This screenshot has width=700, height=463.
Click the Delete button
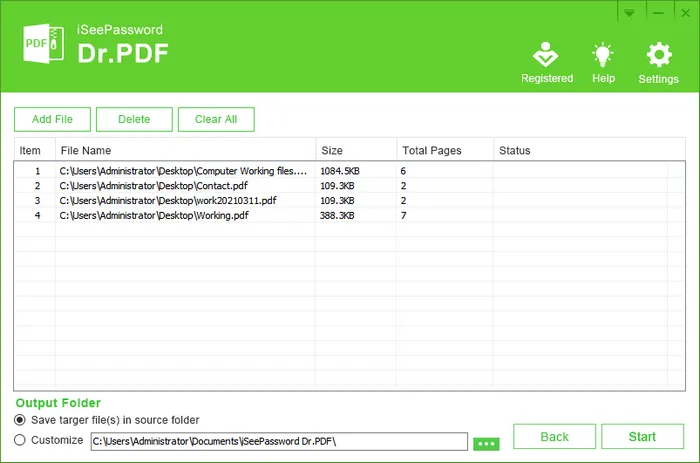[134, 119]
